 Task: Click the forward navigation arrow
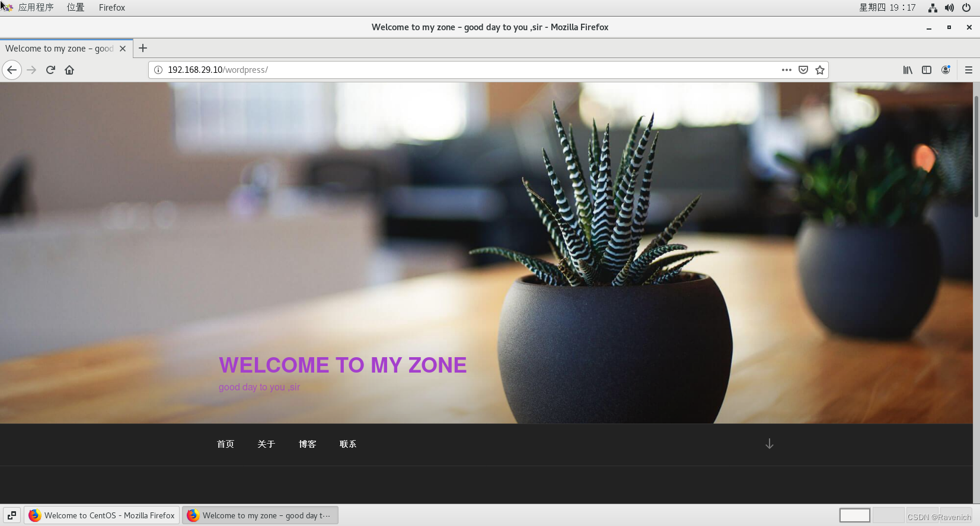[31, 70]
